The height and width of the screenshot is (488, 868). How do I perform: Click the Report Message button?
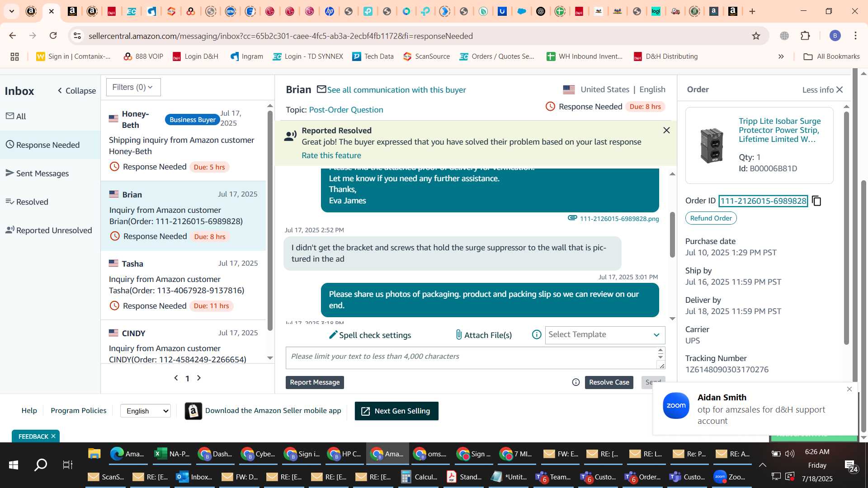pos(315,382)
